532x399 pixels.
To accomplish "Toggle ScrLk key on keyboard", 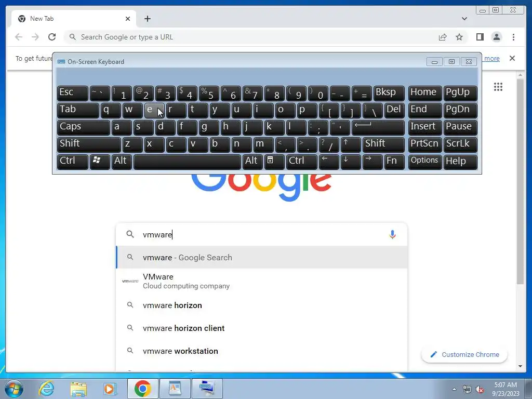I will [460, 144].
